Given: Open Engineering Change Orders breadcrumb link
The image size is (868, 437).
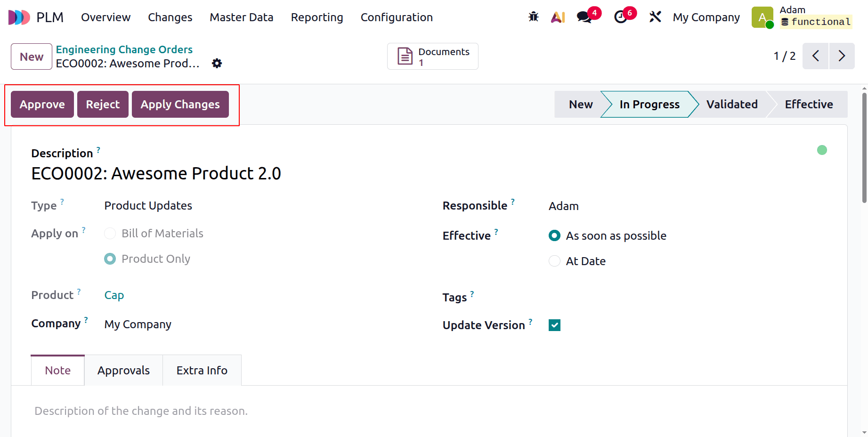Looking at the screenshot, I should point(124,49).
